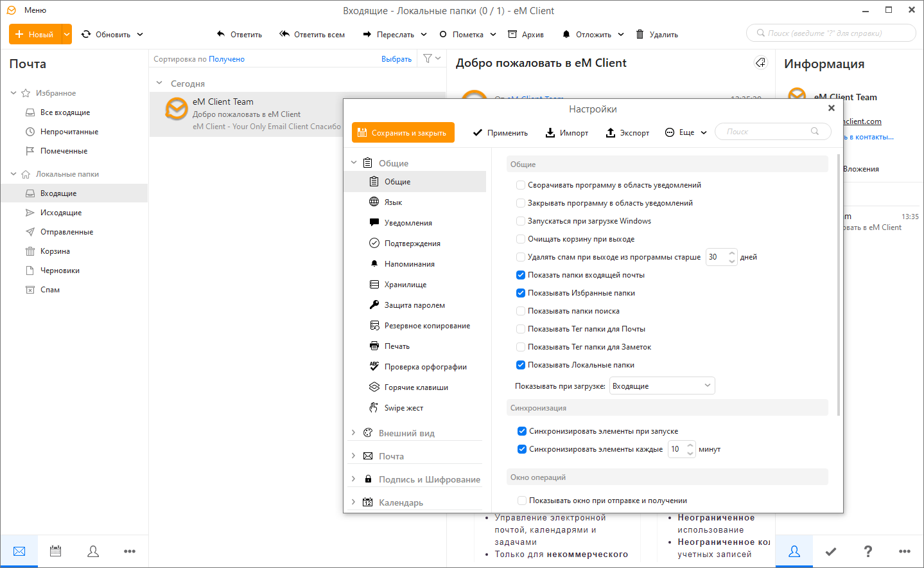Select Горячие клавиши in settings tree
The image size is (924, 568).
point(415,387)
